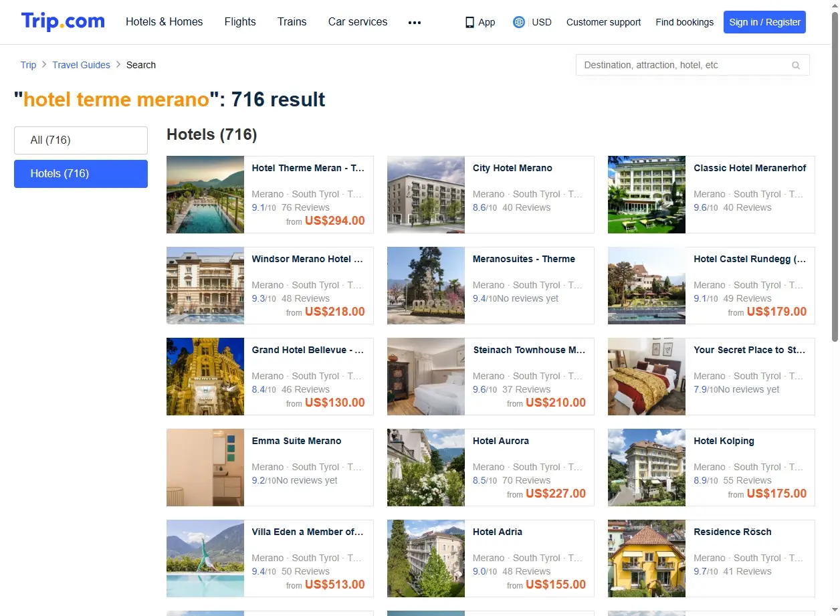Open the Flights menu

[x=240, y=21]
